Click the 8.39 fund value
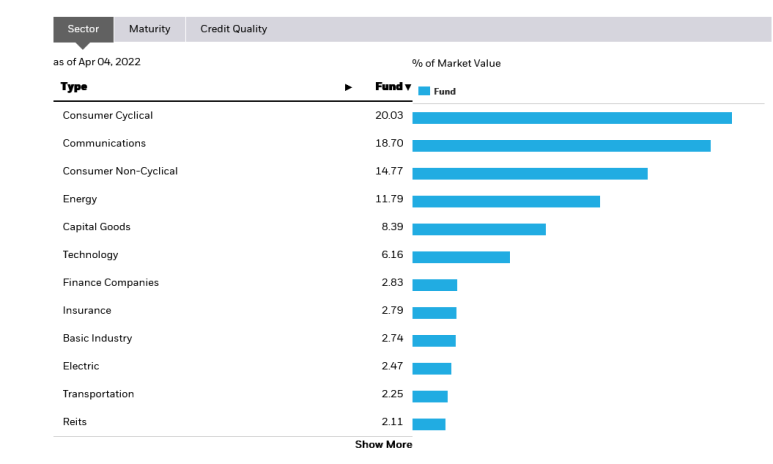 point(392,227)
